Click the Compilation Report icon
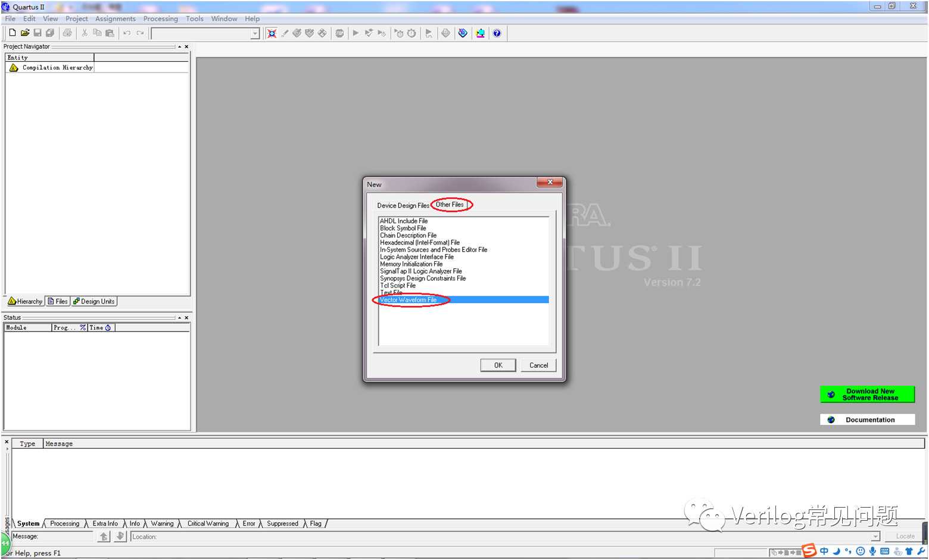Image resolution: width=929 pixels, height=560 pixels. (x=445, y=33)
